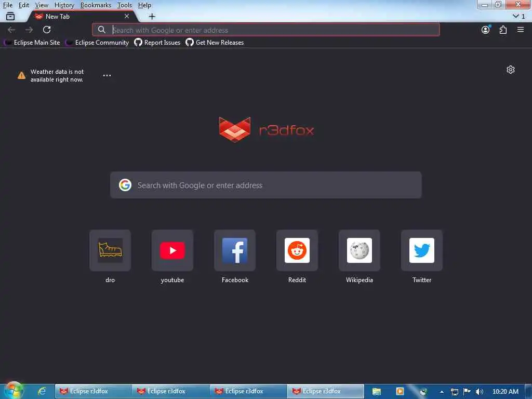
Task: Open the Windows Start button
Action: 14,391
